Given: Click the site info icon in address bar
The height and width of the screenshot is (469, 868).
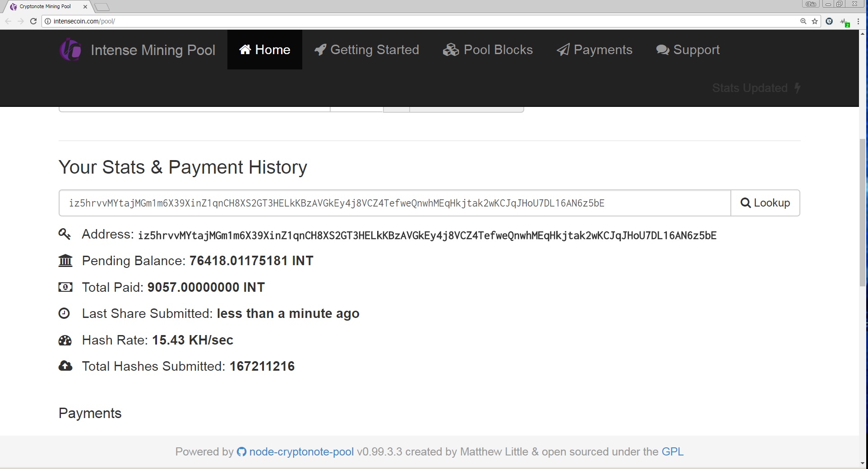Looking at the screenshot, I should (x=48, y=21).
